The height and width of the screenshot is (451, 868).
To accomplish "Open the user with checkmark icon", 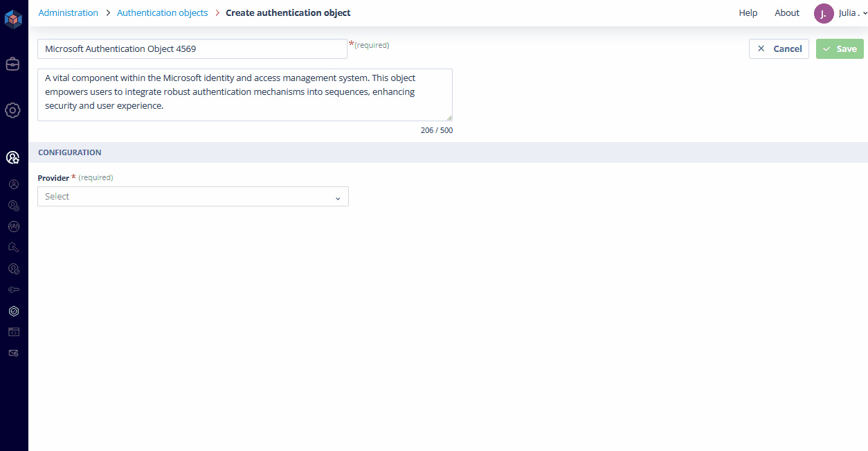I will 14,268.
